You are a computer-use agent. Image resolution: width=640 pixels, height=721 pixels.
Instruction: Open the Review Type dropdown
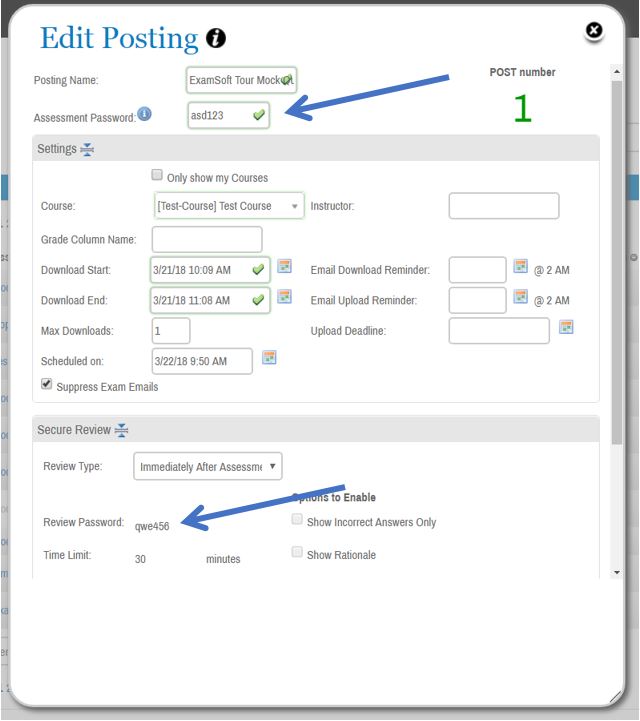click(x=208, y=466)
